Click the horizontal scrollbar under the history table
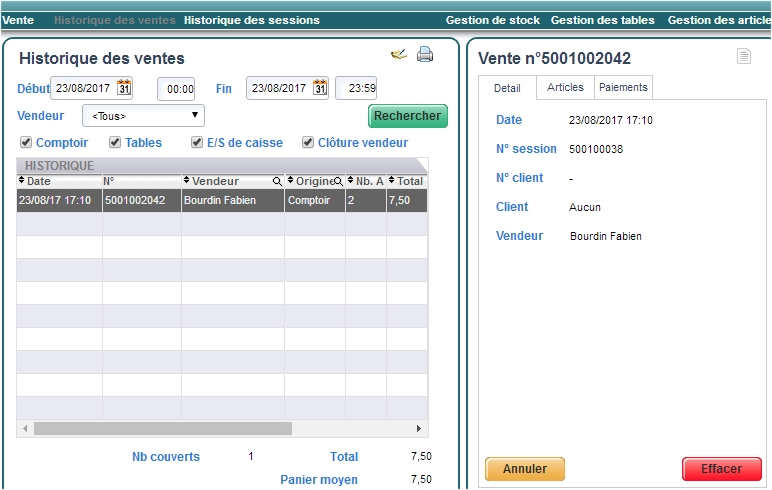This screenshot has height=490, width=772. (160, 428)
